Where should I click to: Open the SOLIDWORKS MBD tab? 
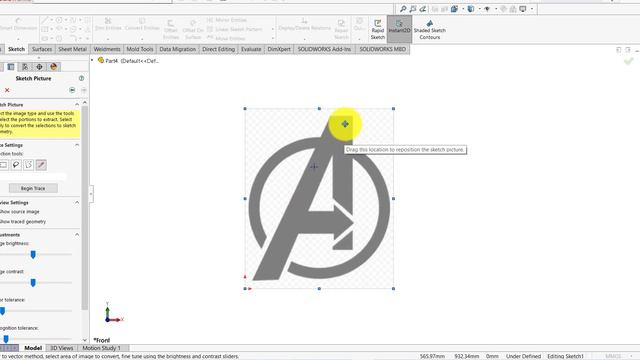[x=382, y=49]
